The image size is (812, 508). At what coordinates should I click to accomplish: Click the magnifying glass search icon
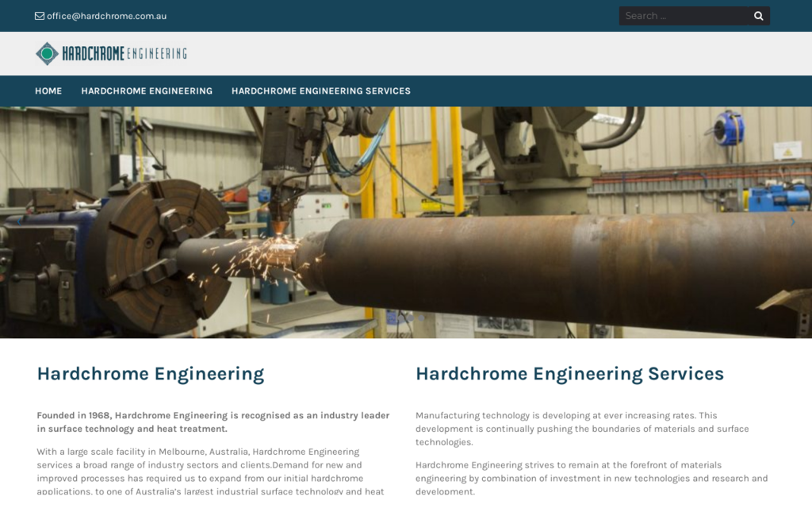pyautogui.click(x=758, y=15)
